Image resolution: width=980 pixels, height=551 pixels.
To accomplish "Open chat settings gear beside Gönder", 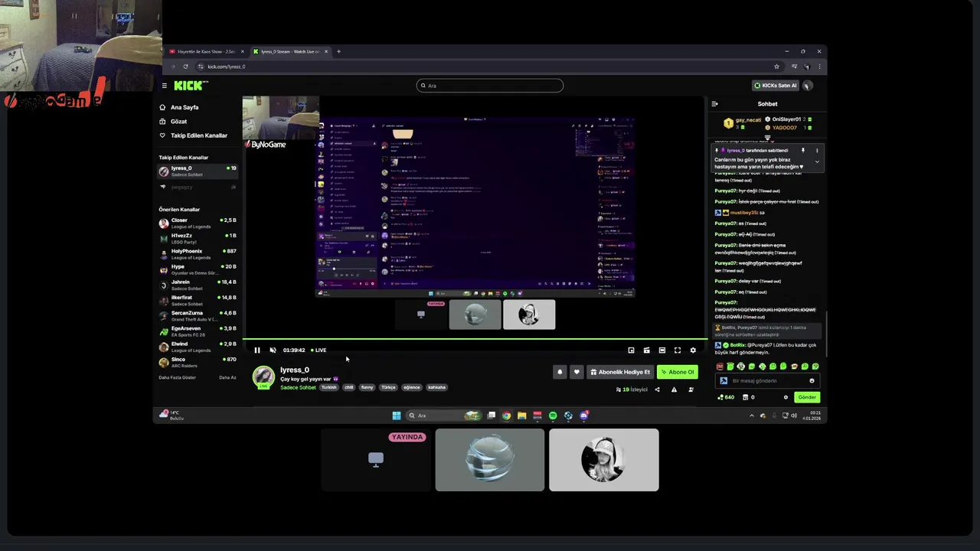I will coord(786,397).
